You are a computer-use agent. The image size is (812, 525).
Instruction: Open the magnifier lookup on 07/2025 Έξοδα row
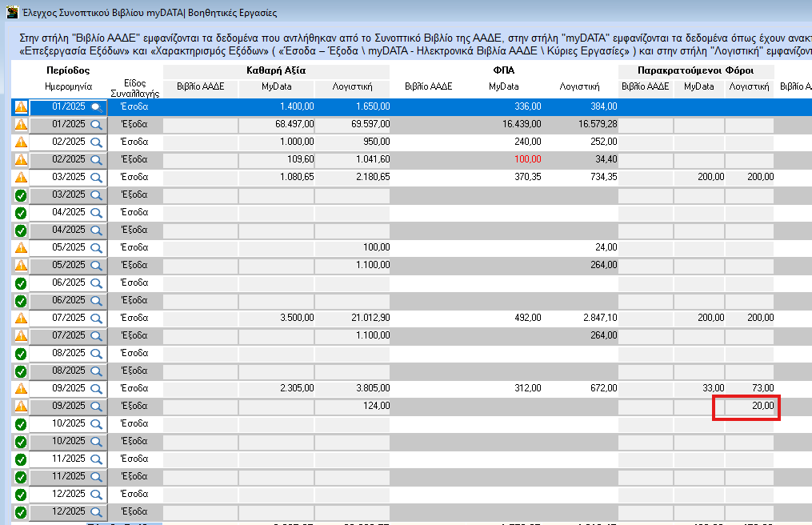coord(97,335)
